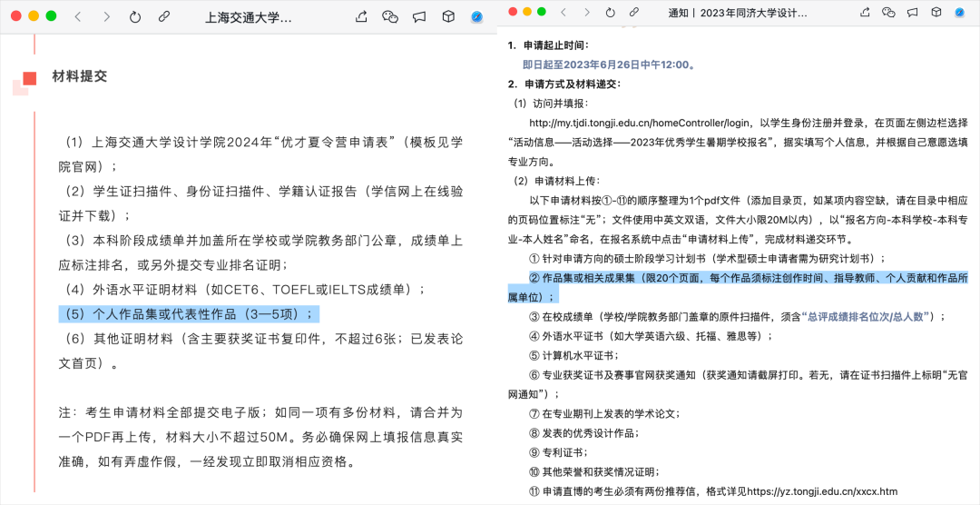Screen dimensions: 980x505
Task: Click cube icon in 同济大学 notice window
Action: pyautogui.click(x=936, y=12)
